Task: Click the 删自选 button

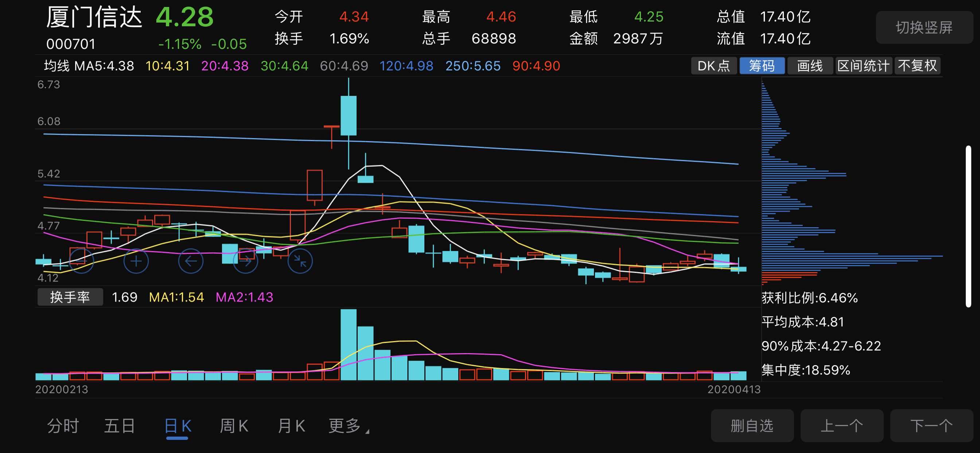Action: point(752,426)
